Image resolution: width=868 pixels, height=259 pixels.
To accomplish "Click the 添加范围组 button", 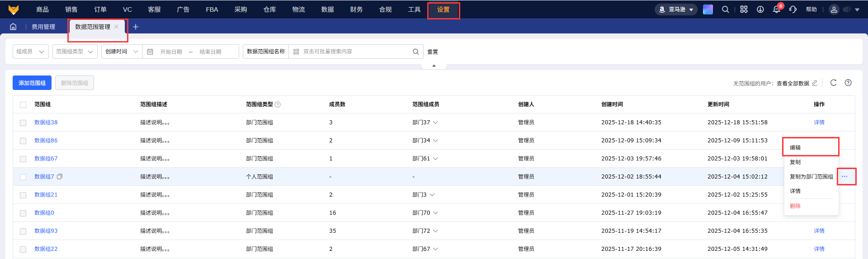I will 32,83.
